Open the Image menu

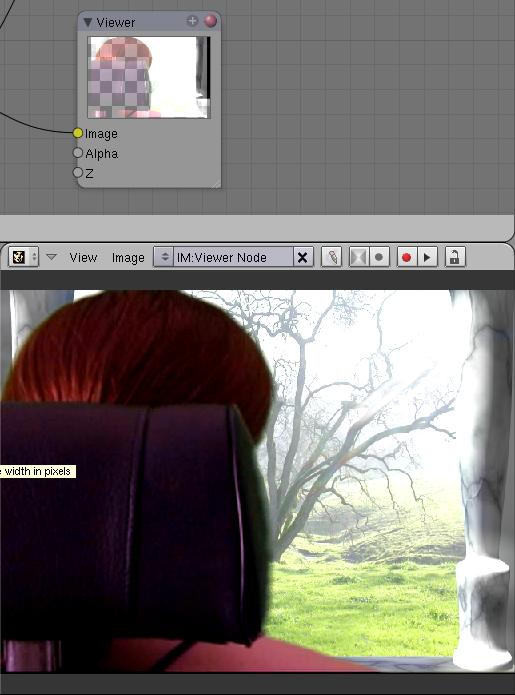coord(128,258)
